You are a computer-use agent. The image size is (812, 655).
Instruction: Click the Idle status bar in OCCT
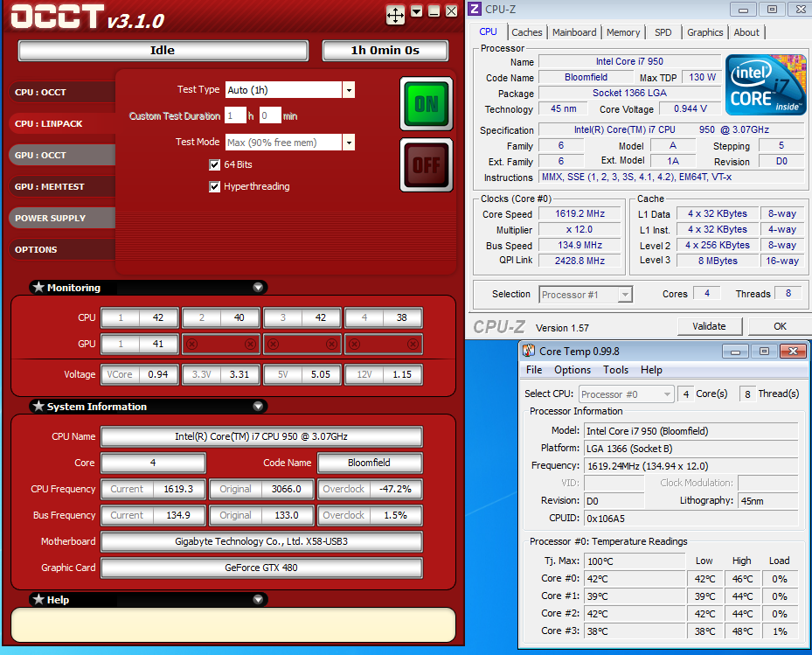tap(163, 50)
